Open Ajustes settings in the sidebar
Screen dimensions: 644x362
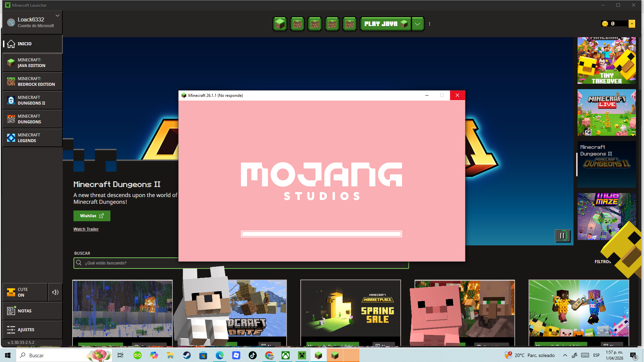[x=33, y=329]
